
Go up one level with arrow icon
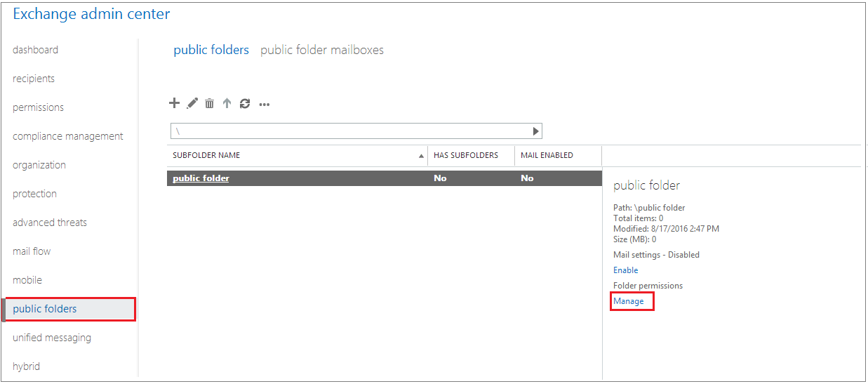pos(227,103)
